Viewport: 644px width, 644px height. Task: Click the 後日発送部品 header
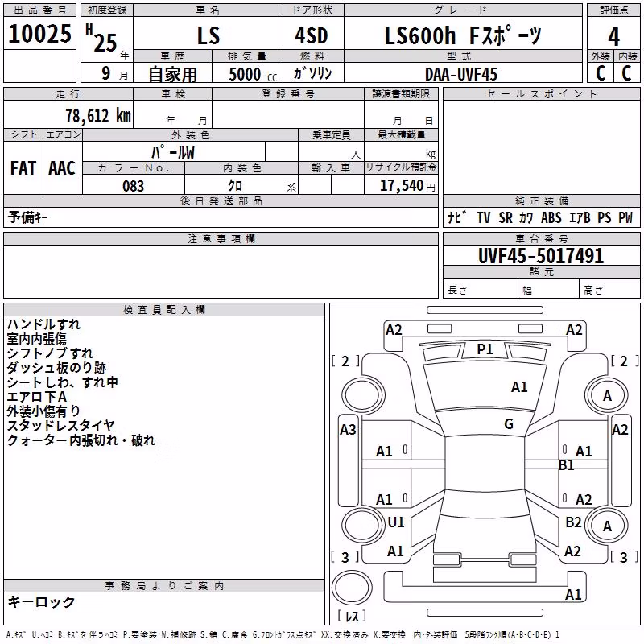pyautogui.click(x=221, y=200)
